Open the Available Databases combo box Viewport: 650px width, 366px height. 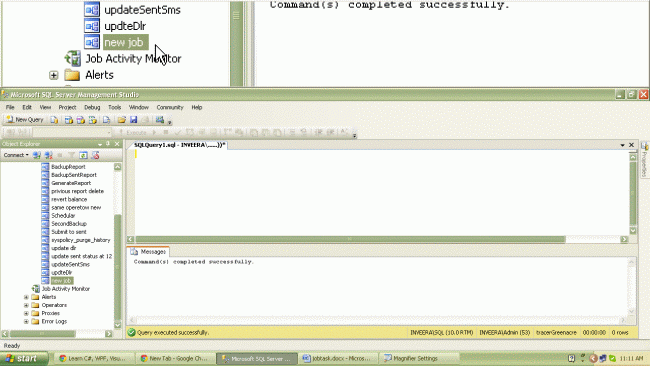click(x=72, y=133)
